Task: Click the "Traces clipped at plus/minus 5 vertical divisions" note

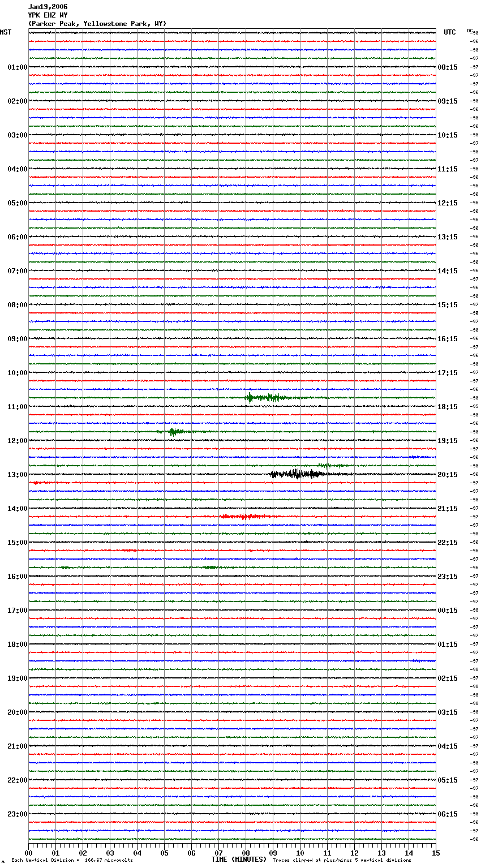Action: pos(342,860)
